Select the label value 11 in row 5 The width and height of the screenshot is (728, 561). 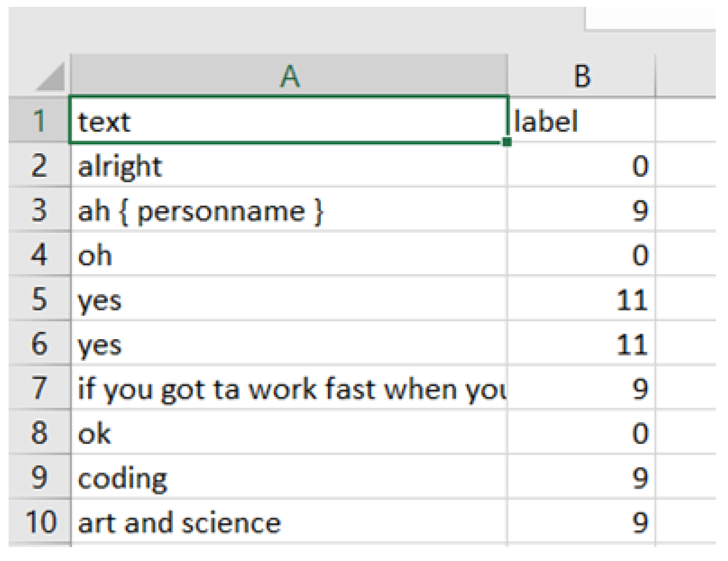tap(581, 299)
